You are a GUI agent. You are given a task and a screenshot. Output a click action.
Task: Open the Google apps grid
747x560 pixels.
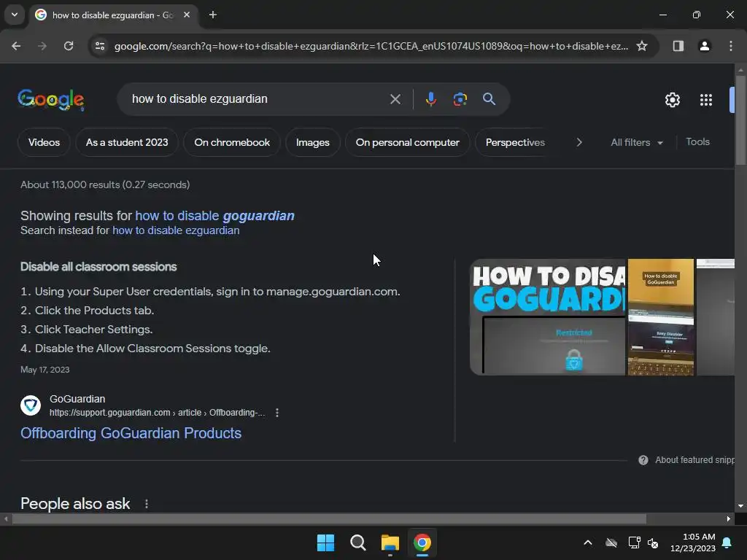click(x=706, y=99)
